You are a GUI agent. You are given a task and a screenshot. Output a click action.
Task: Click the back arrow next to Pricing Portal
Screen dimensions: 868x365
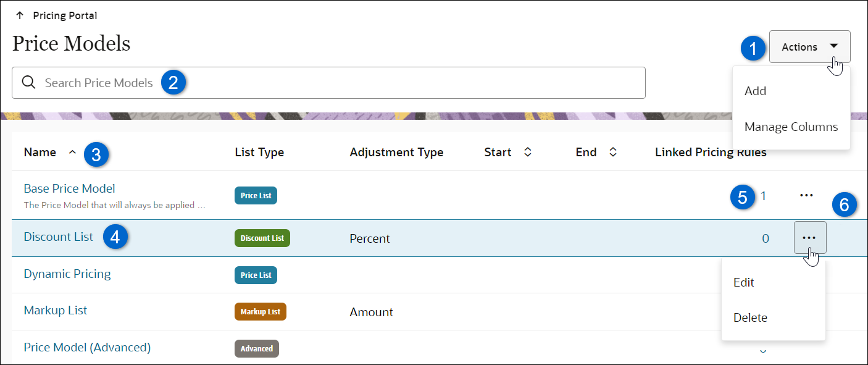[x=20, y=14]
